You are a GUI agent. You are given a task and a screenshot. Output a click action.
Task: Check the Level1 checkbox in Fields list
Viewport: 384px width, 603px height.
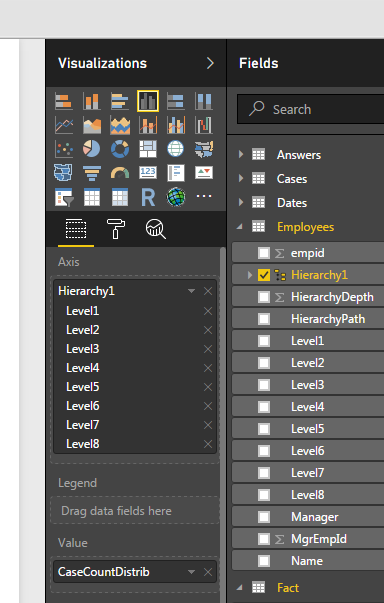pyautogui.click(x=264, y=341)
